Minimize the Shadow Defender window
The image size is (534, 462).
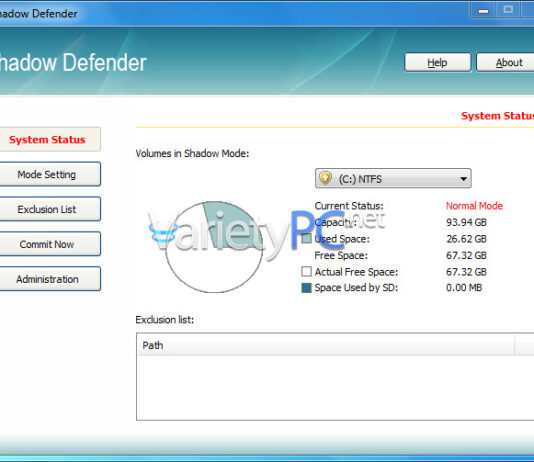[483, 11]
